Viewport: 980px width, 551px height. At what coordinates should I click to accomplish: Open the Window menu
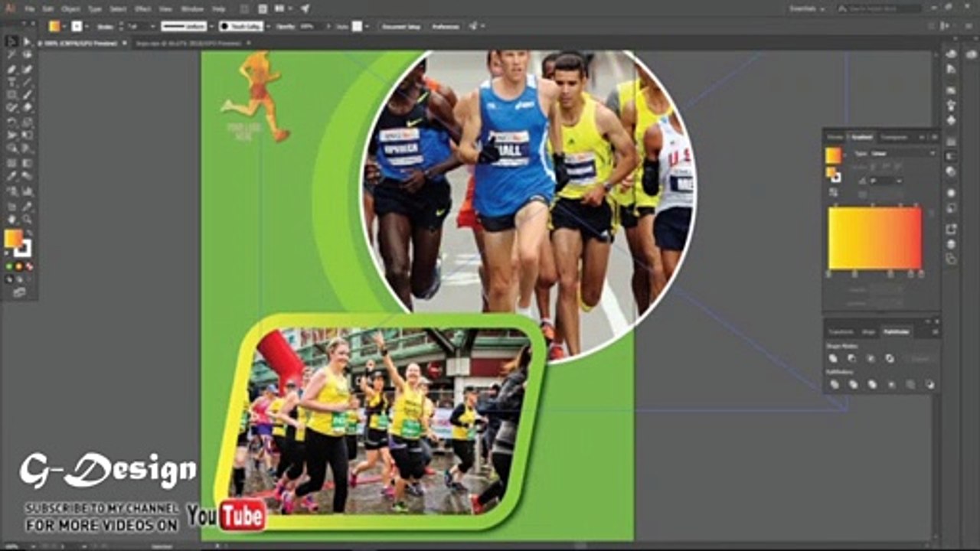tap(192, 8)
